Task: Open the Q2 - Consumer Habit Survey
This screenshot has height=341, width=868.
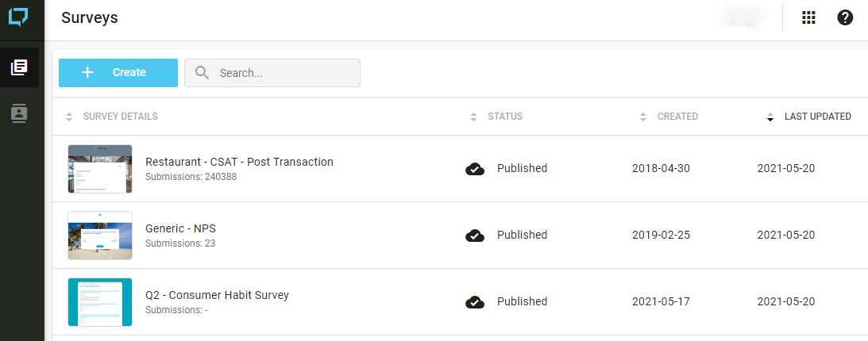Action: tap(217, 295)
